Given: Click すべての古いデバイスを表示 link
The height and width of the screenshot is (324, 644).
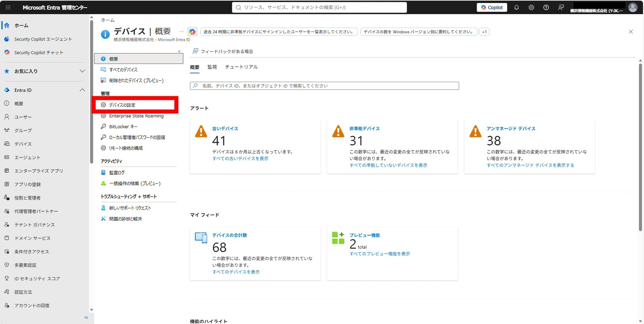Looking at the screenshot, I should pyautogui.click(x=240, y=159).
